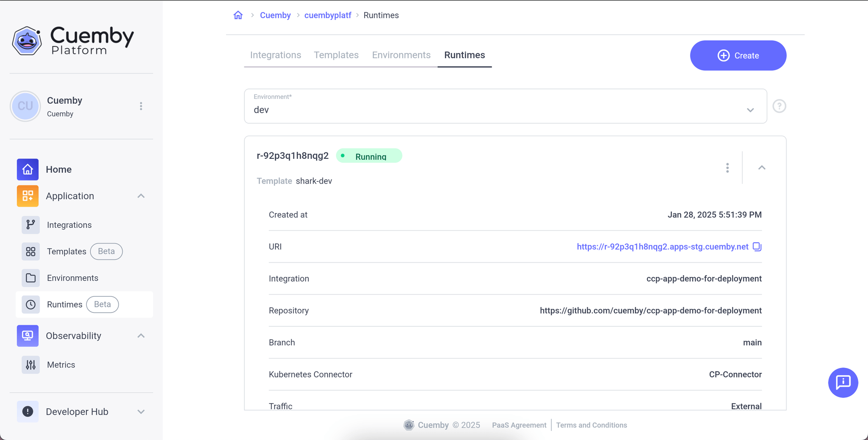Click the home icon in the breadcrumb
Image resolution: width=868 pixels, height=440 pixels.
point(238,15)
